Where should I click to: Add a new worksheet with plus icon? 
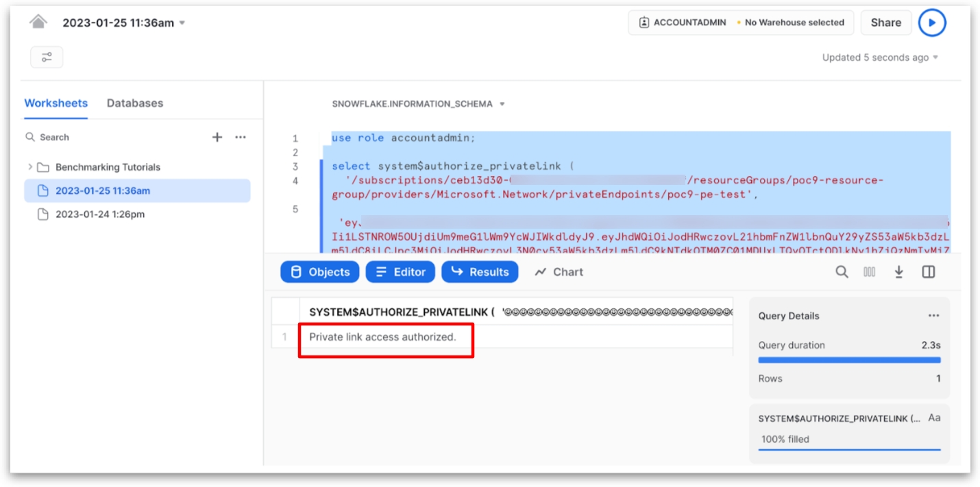[217, 137]
